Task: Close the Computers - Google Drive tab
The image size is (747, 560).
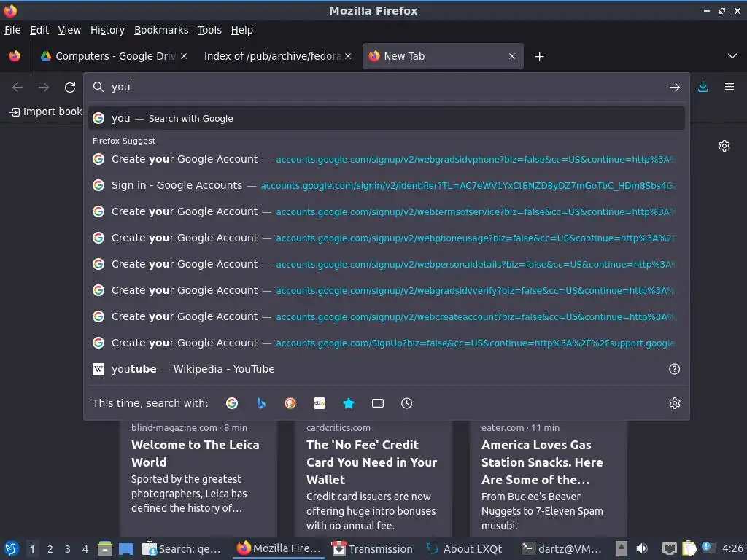Action: [x=184, y=56]
